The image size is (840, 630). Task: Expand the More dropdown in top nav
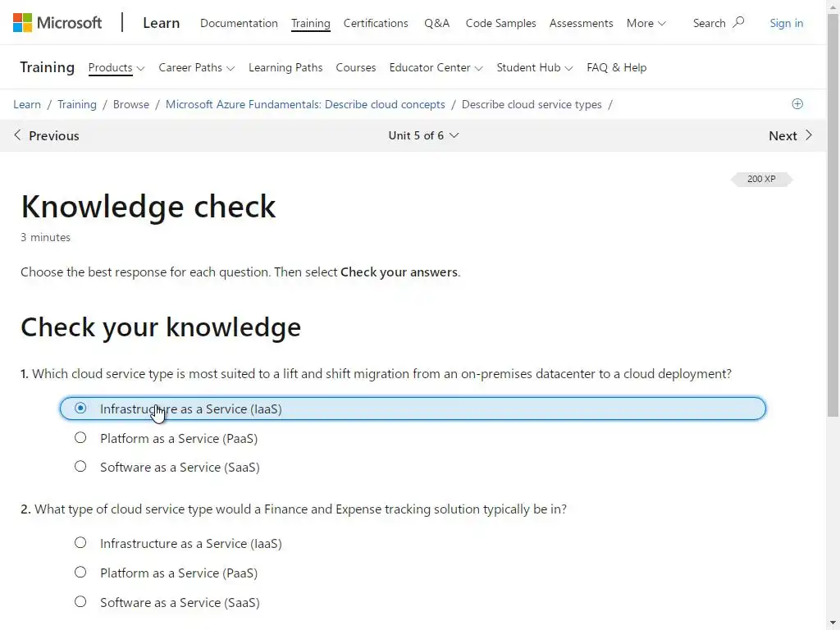[646, 23]
